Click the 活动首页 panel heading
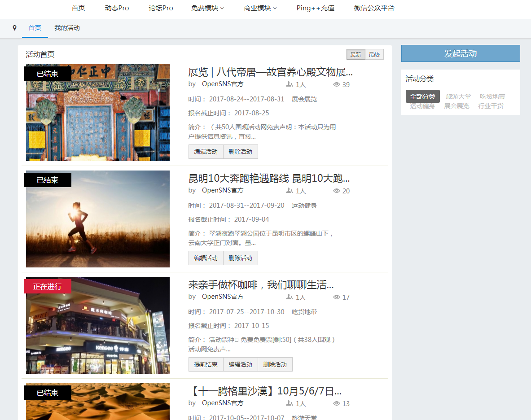Image resolution: width=531 pixels, height=420 pixels. click(40, 54)
